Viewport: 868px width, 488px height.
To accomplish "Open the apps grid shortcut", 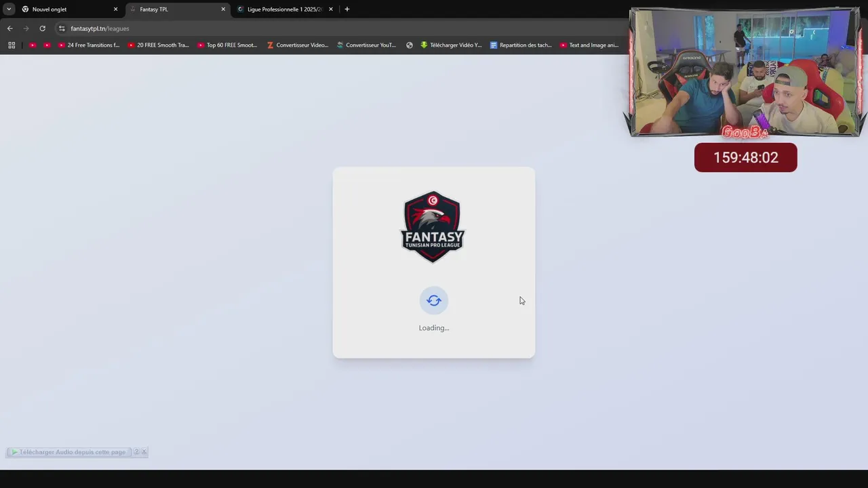I will [x=12, y=45].
